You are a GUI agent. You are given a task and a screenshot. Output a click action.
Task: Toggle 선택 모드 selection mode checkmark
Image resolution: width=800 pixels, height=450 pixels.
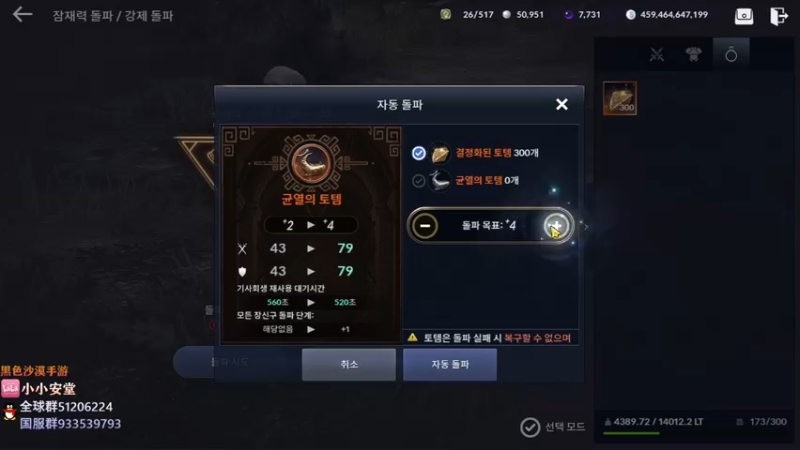click(530, 427)
